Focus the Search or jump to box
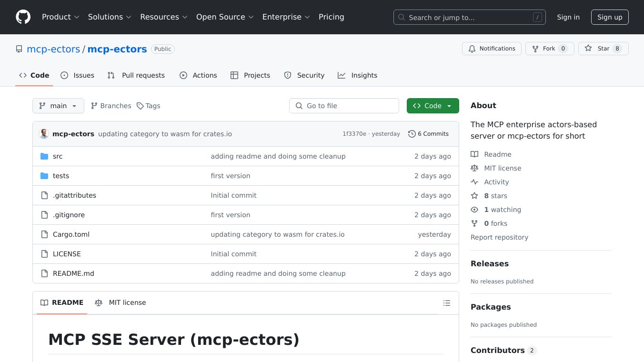Viewport: 644px width, 362px height. point(469,17)
